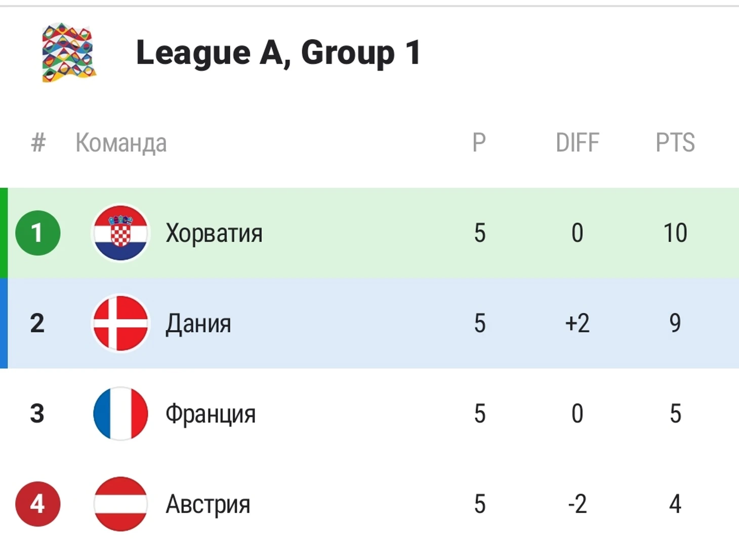Select the Denmark flag icon
The width and height of the screenshot is (739, 560).
(x=120, y=323)
